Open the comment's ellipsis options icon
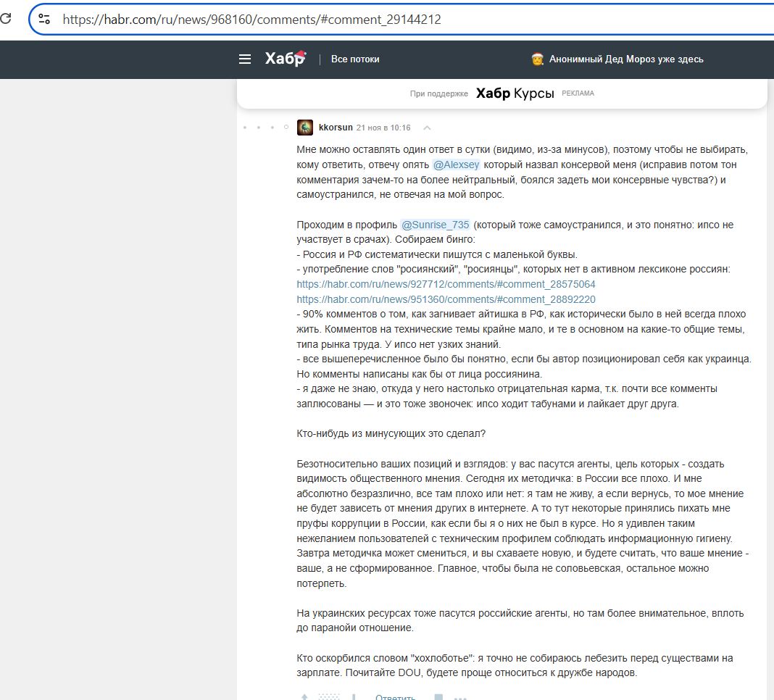 (459, 696)
